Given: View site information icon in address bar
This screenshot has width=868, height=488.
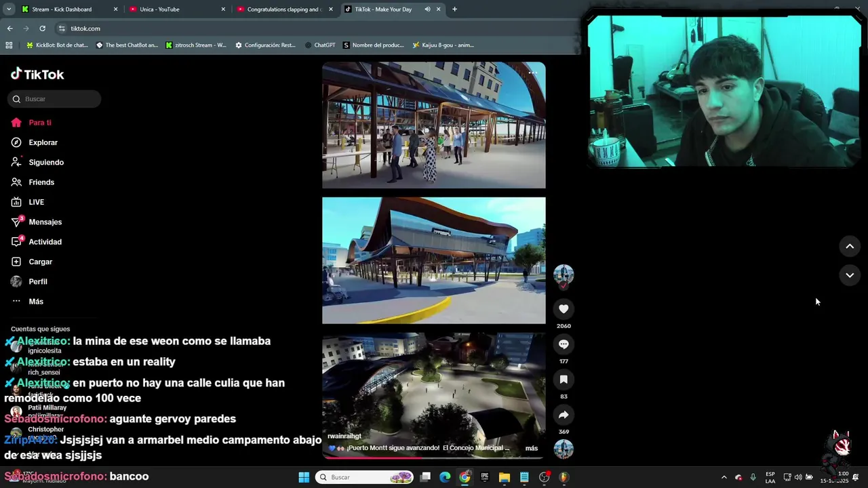Looking at the screenshot, I should 62,28.
